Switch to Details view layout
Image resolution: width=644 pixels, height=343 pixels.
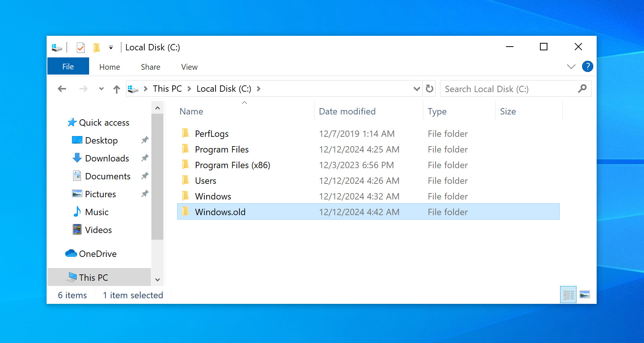[568, 295]
